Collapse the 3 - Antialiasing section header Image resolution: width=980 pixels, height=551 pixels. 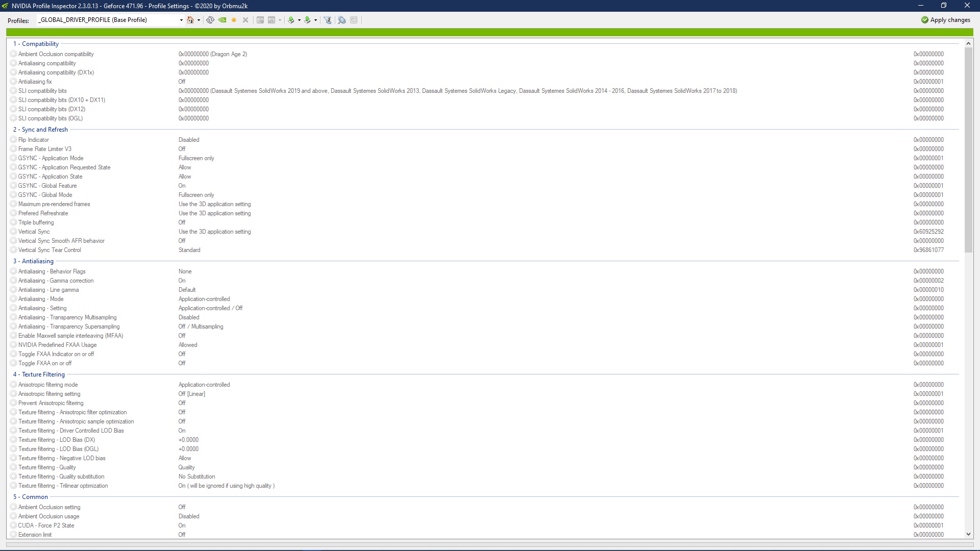pos(33,261)
